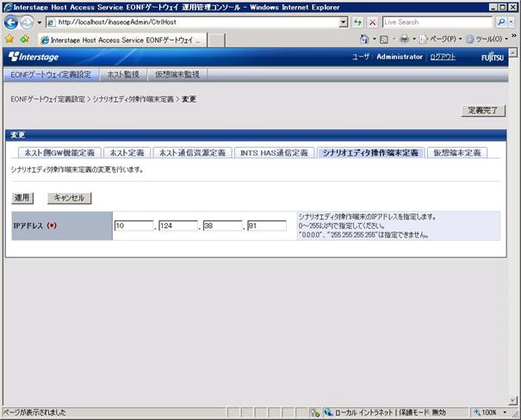Open the ページ(P) menu
This screenshot has width=521, height=420.
(x=440, y=40)
